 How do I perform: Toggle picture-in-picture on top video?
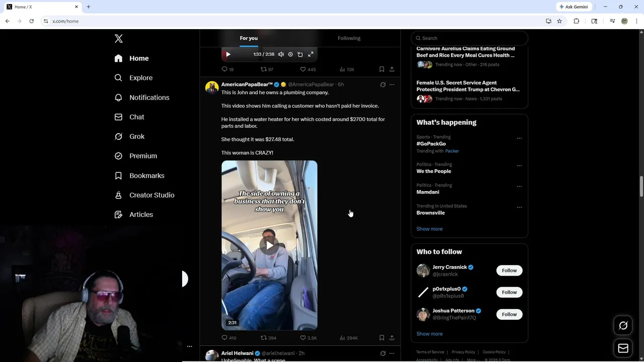point(300,54)
